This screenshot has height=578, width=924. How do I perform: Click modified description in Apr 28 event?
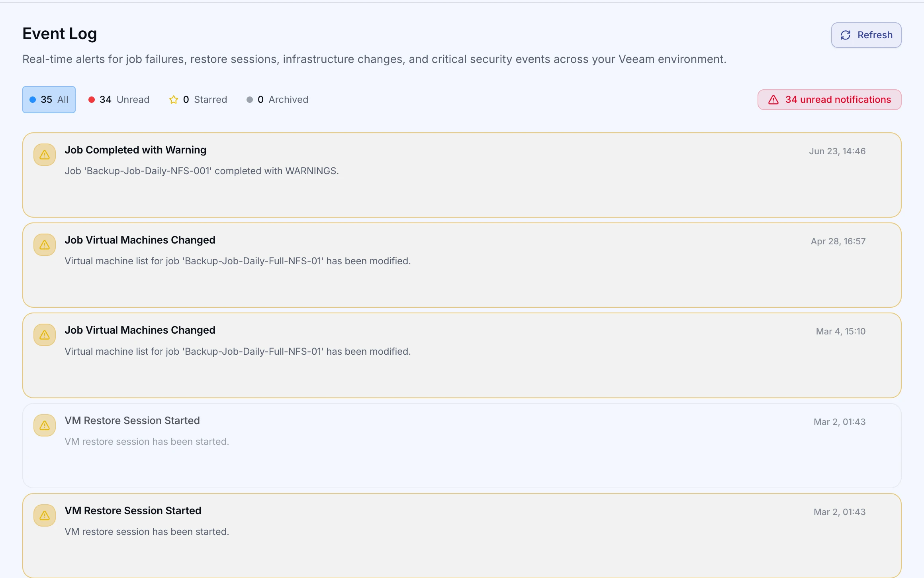click(238, 261)
